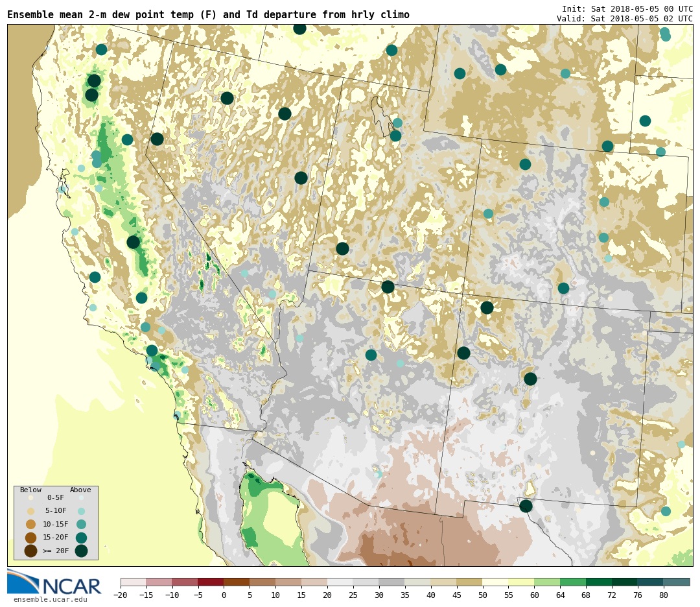The height and width of the screenshot is (607, 700).
Task: Click colorbar swatch between 72 and 76
Action: [x=625, y=582]
